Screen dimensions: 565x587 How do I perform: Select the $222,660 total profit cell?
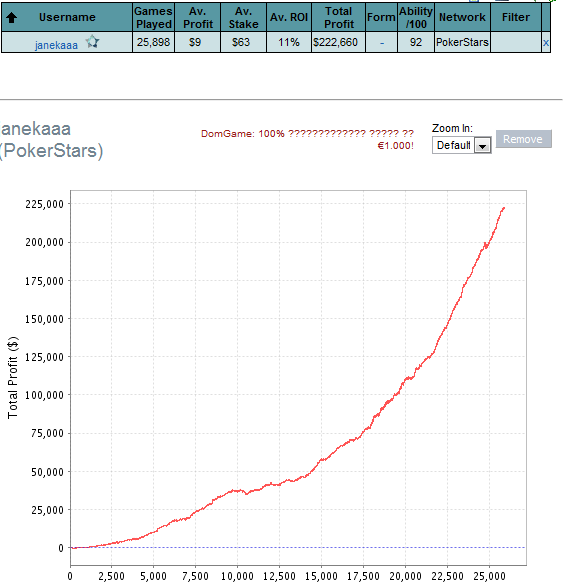338,42
